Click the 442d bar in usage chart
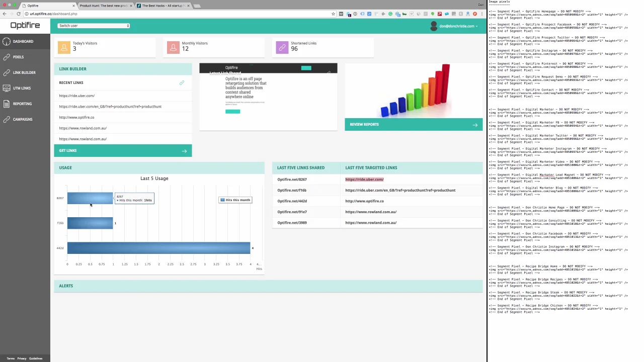The height and width of the screenshot is (362, 644). [x=158, y=248]
